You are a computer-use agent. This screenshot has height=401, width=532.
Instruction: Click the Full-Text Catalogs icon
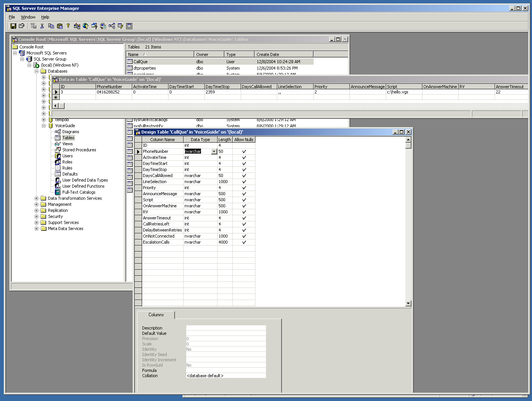[58, 192]
